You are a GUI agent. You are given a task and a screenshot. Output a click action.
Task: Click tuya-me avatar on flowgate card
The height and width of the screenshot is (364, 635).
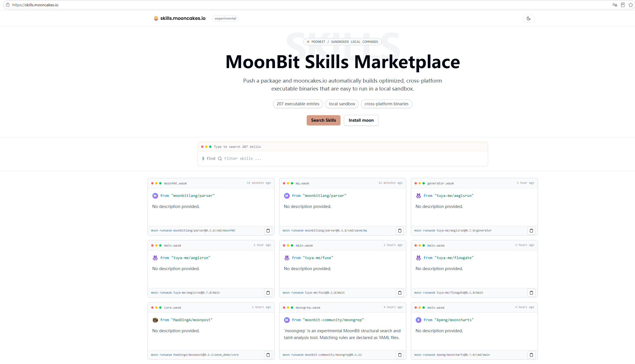coord(418,258)
